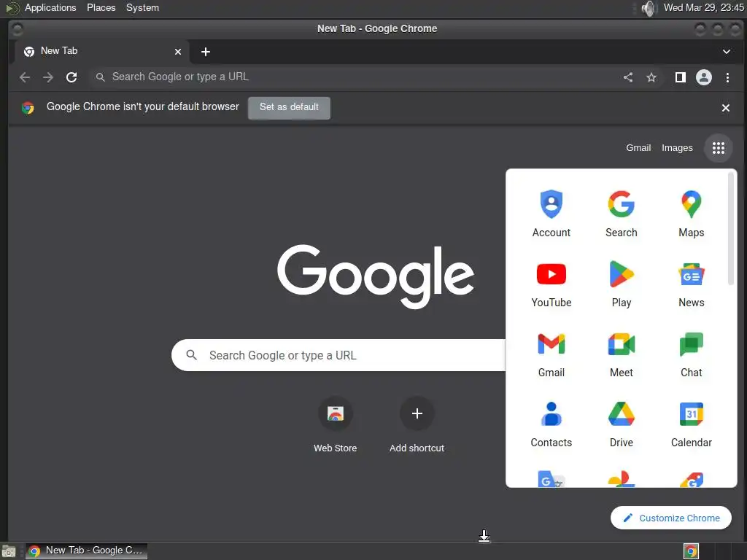Dismiss the default browser infobar
The width and height of the screenshot is (747, 560).
(726, 108)
